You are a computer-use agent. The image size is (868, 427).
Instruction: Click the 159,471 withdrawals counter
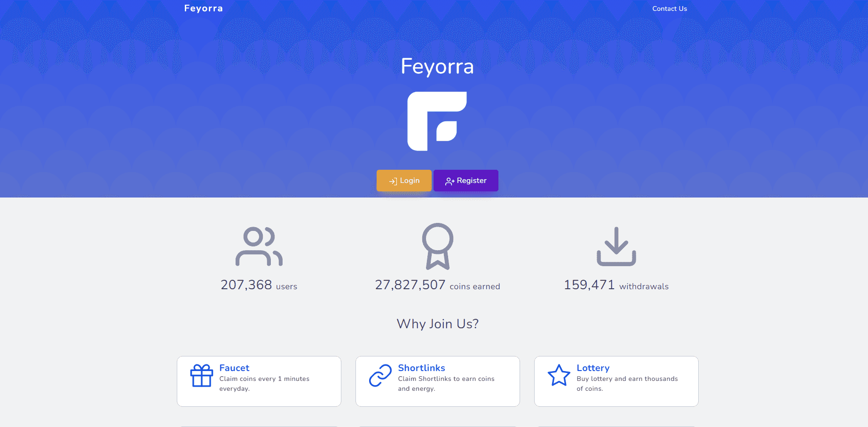coord(616,285)
